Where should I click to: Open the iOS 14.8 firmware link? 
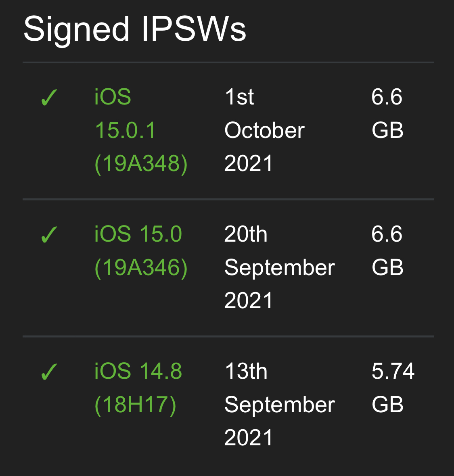pyautogui.click(x=138, y=388)
